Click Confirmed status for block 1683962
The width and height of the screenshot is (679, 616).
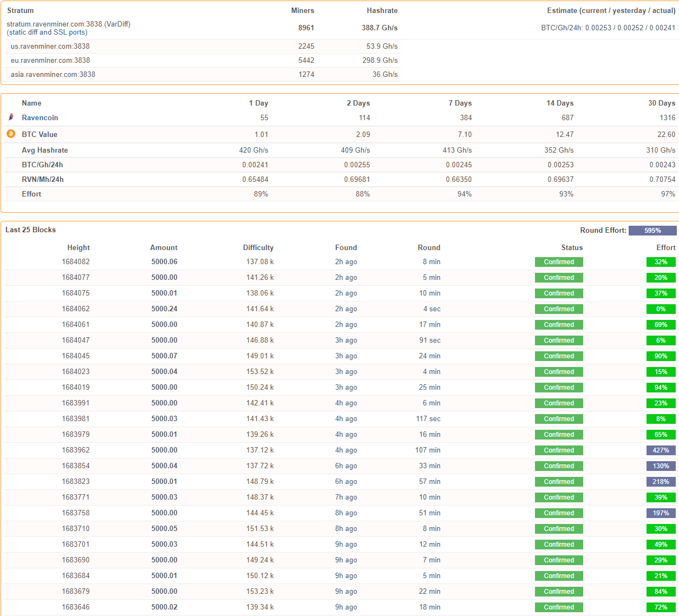(559, 450)
